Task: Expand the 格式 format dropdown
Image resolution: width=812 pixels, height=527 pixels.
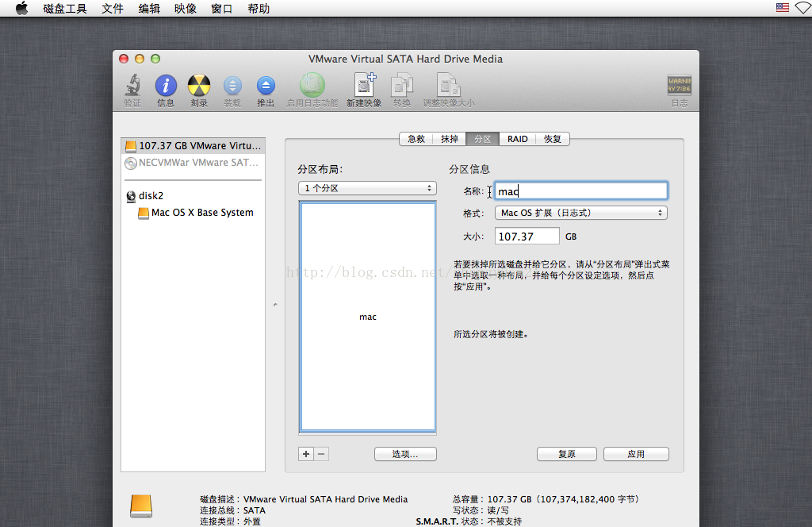Action: tap(580, 213)
